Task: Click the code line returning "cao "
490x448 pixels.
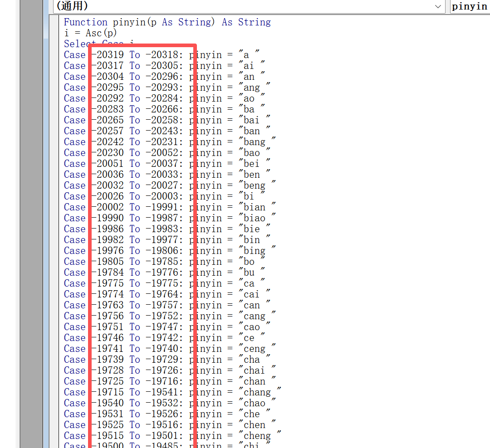Action: (x=167, y=327)
